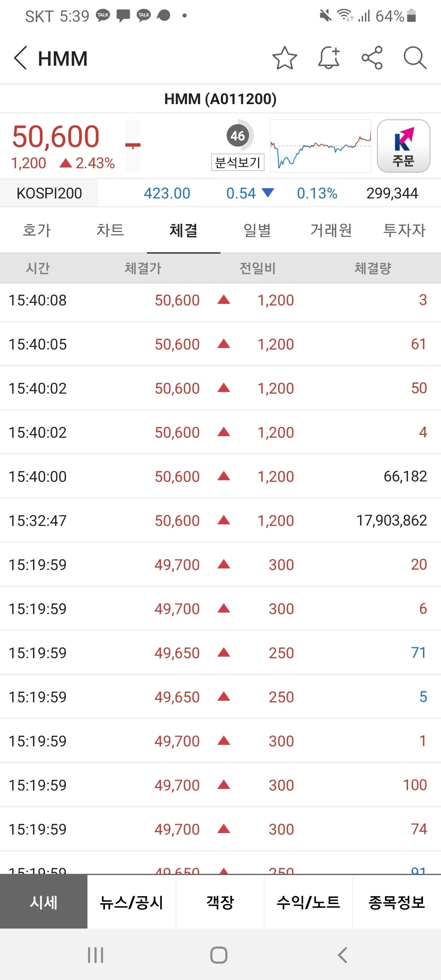Image resolution: width=441 pixels, height=980 pixels.
Task: Open the 뉴스/공시 bottom section
Action: tap(131, 902)
